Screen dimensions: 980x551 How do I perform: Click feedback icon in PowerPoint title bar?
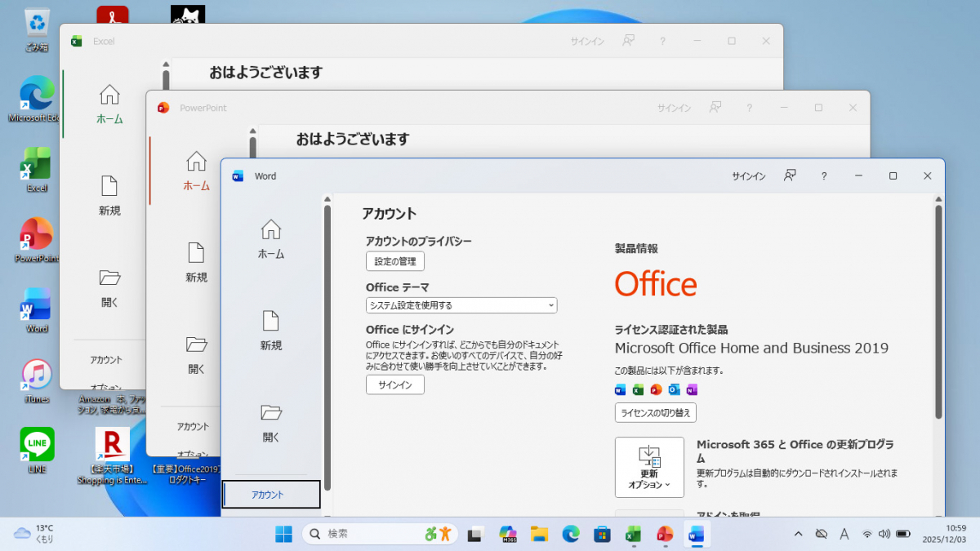tap(715, 107)
